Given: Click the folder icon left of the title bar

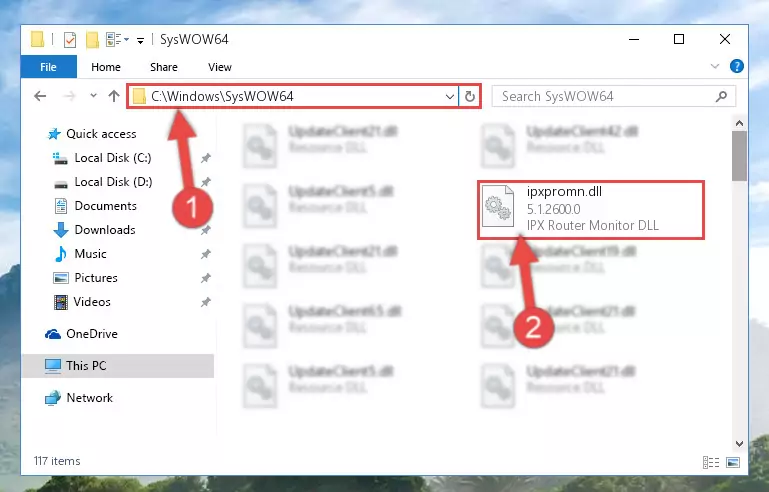Looking at the screenshot, I should click(37, 39).
